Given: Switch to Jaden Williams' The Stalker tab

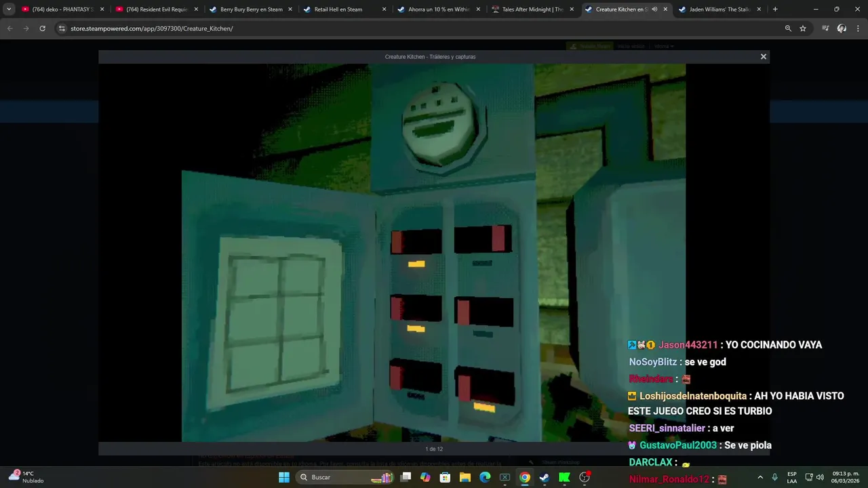Looking at the screenshot, I should click(x=719, y=9).
